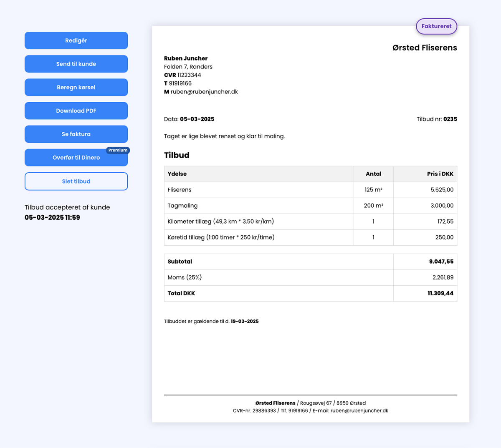Select the Ørsted Fliserens company heading
Image resolution: width=501 pixels, height=448 pixels.
pyautogui.click(x=424, y=48)
